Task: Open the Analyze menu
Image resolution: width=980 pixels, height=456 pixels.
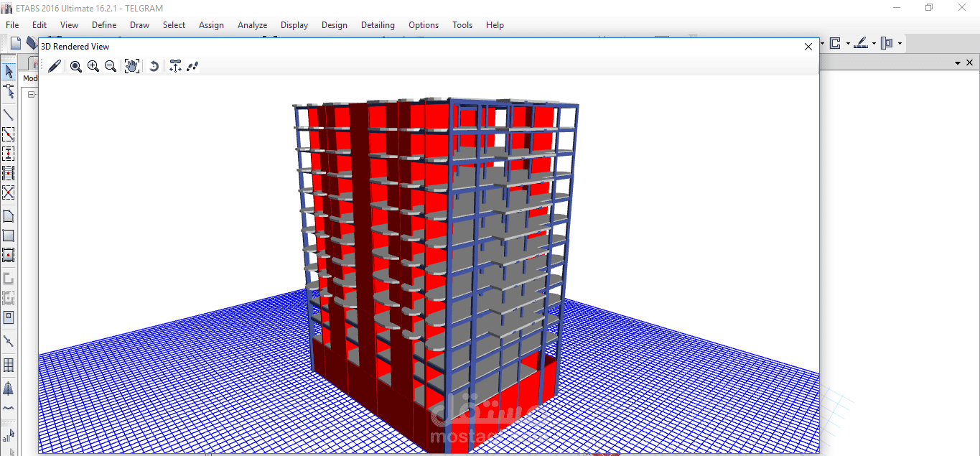Action: coord(253,25)
